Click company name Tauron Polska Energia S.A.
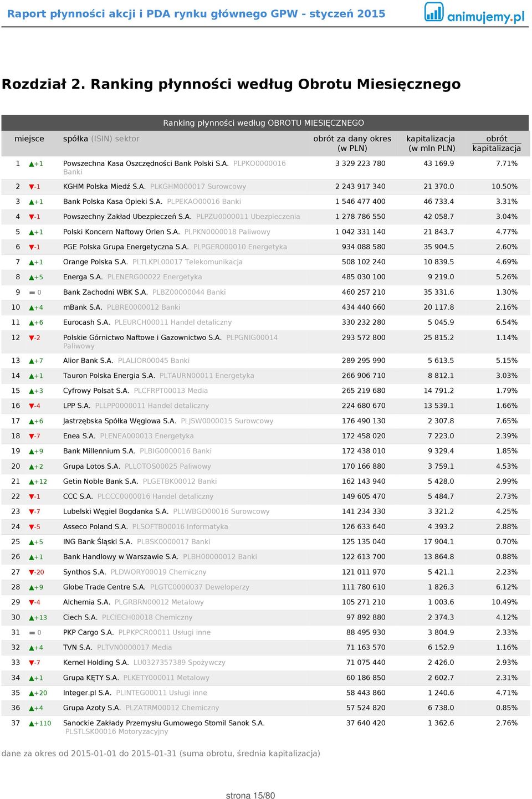Screen dimensions: 532x799 click(x=109, y=376)
